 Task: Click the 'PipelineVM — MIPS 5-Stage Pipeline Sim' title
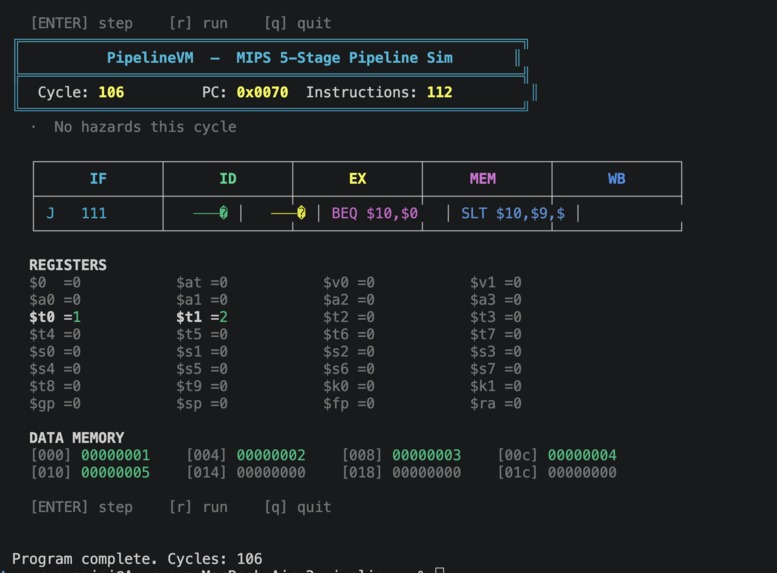(x=280, y=57)
